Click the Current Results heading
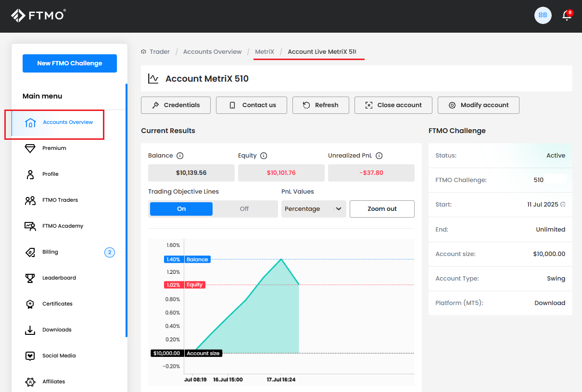 point(168,131)
